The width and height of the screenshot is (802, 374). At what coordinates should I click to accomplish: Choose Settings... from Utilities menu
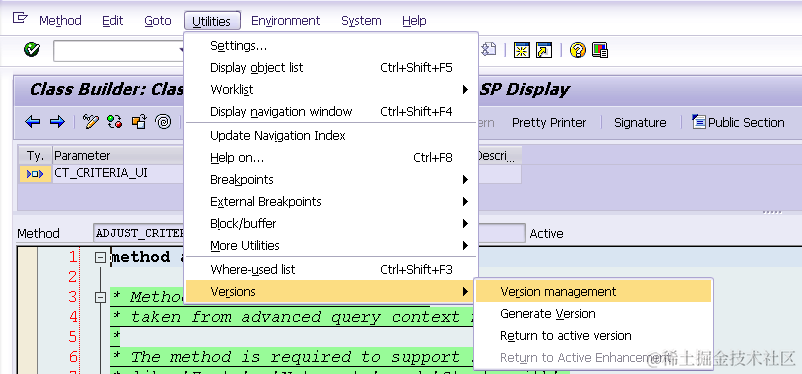pos(331,46)
